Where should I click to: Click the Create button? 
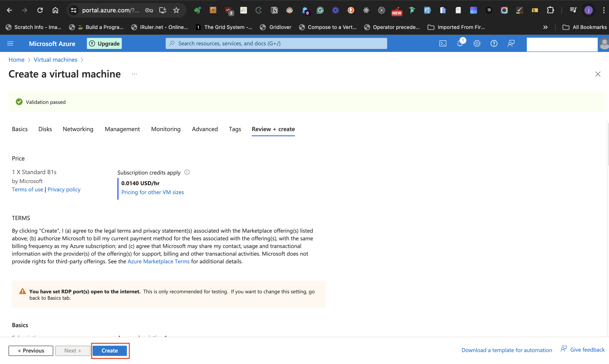pos(110,351)
